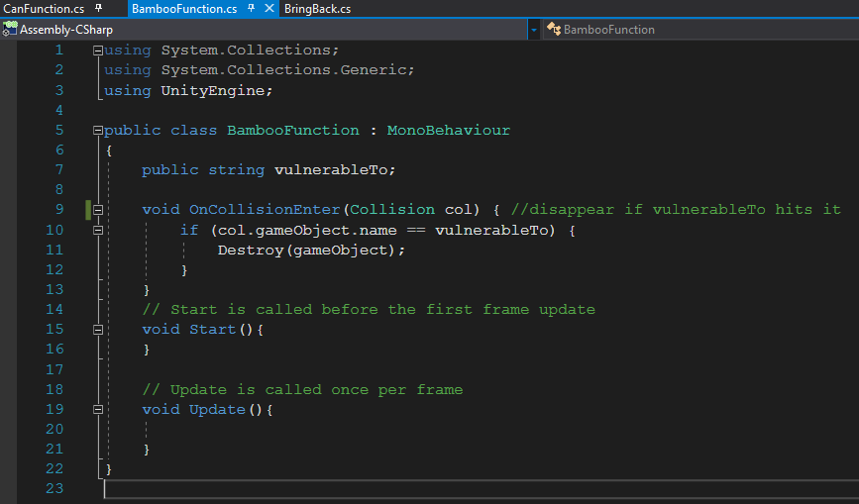
Task: Collapse the Update method block
Action: tap(98, 409)
